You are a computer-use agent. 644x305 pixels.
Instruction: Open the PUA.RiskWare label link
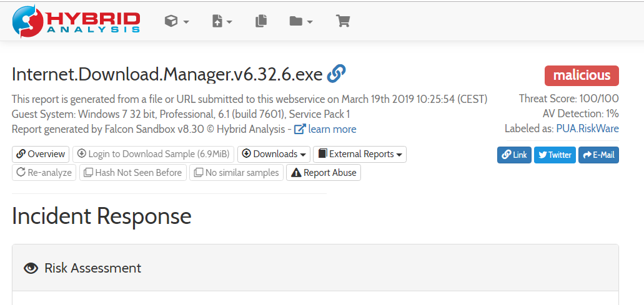click(x=587, y=128)
